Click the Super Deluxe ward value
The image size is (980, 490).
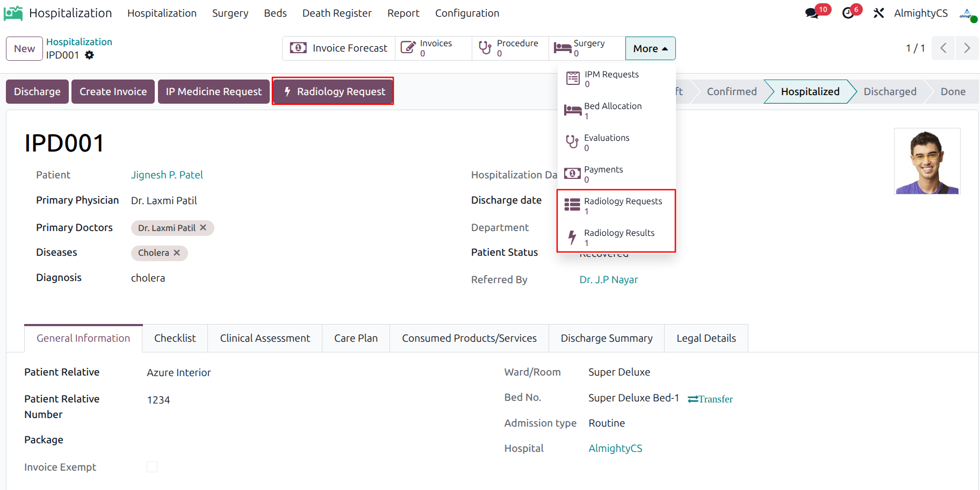(619, 372)
